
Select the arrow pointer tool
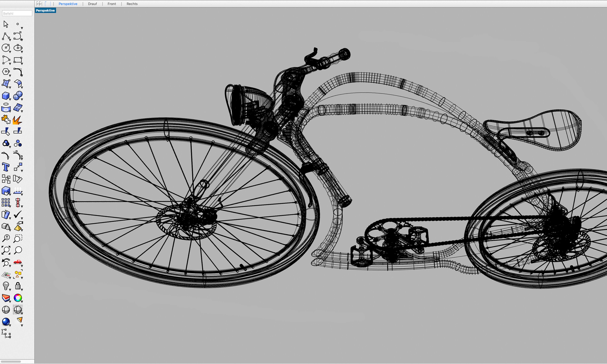[6, 24]
